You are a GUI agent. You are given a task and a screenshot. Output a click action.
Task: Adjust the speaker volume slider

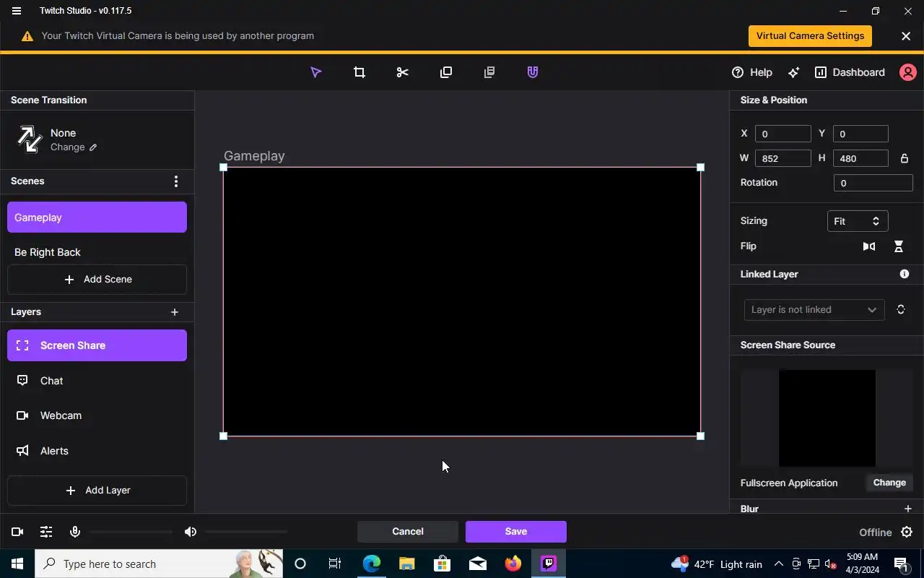click(x=246, y=532)
